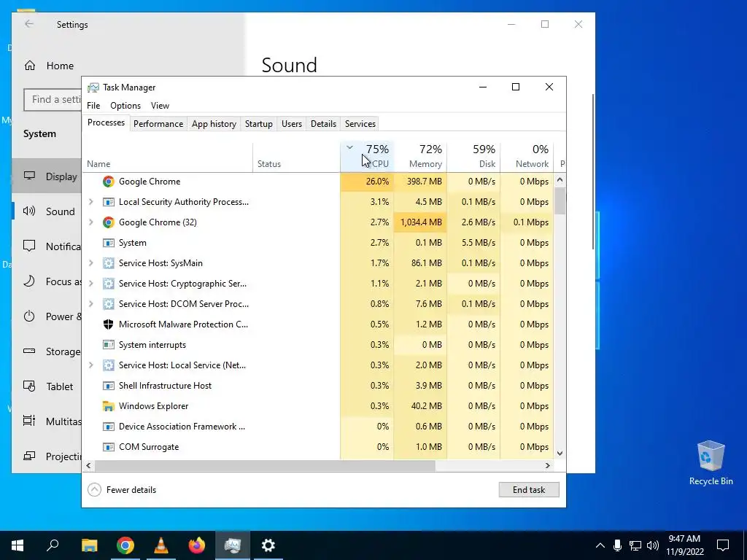Collapse Task Manager with Fewer details
This screenshot has height=560, width=747.
click(x=122, y=489)
